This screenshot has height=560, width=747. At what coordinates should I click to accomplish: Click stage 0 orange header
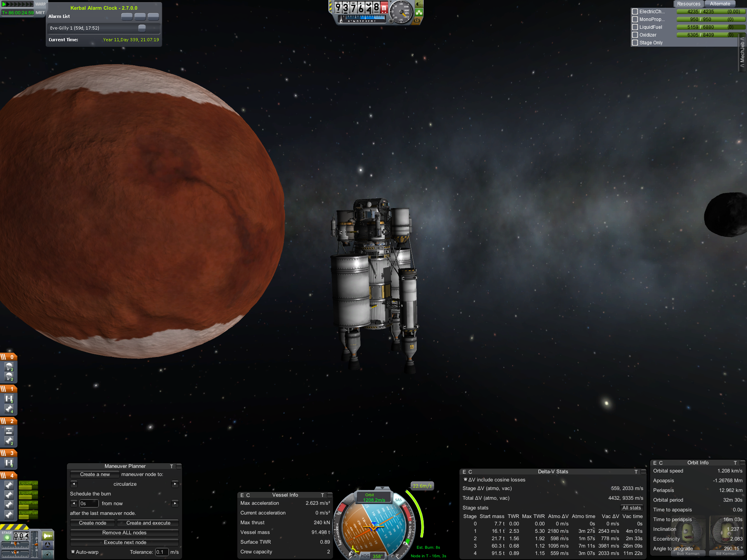coord(9,357)
